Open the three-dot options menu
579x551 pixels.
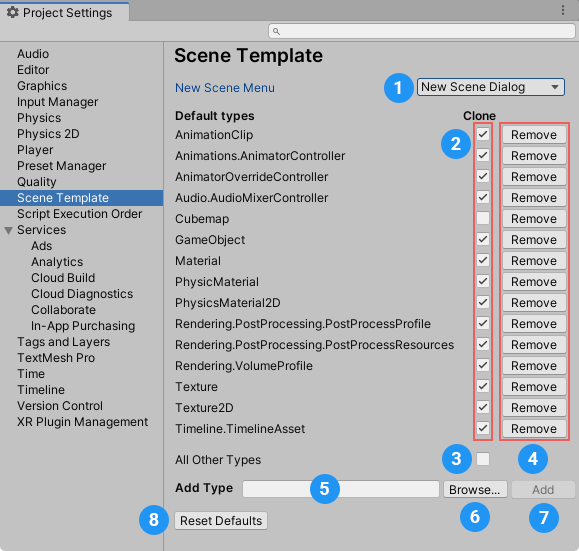[x=563, y=10]
